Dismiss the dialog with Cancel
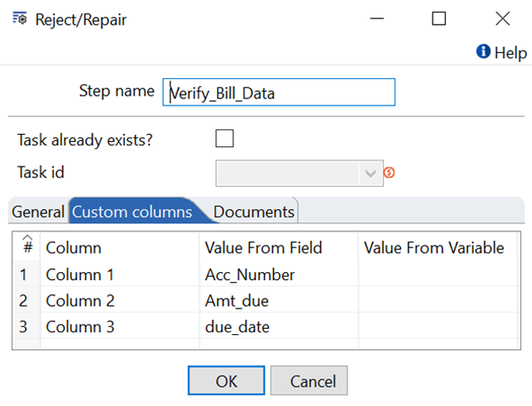Viewport: 532px width, 406px height. pyautogui.click(x=309, y=380)
